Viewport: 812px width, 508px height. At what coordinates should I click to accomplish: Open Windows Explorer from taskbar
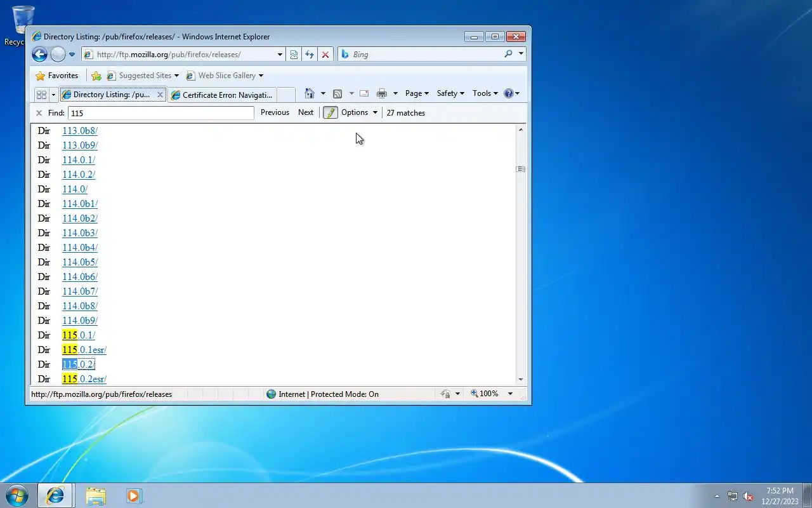tap(96, 496)
